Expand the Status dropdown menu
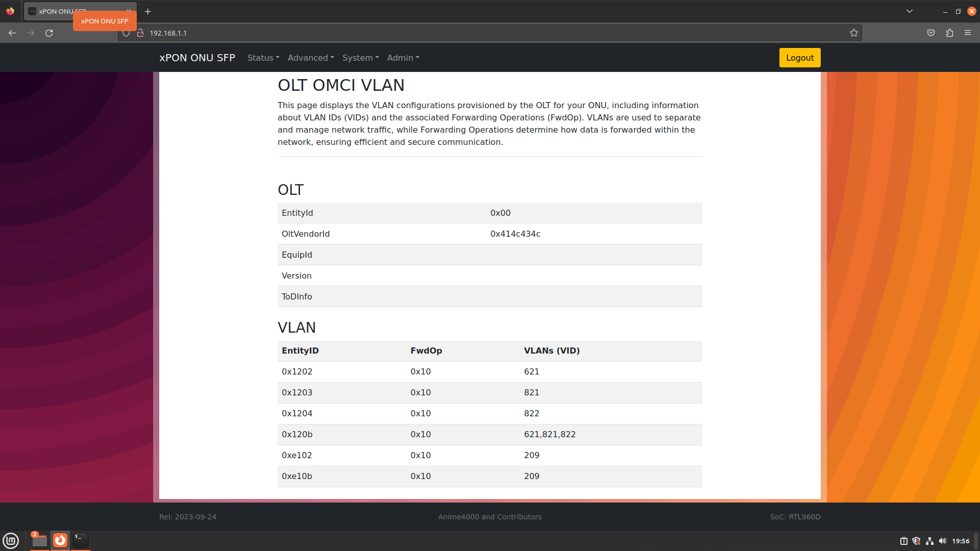This screenshot has width=980, height=551. click(x=263, y=58)
